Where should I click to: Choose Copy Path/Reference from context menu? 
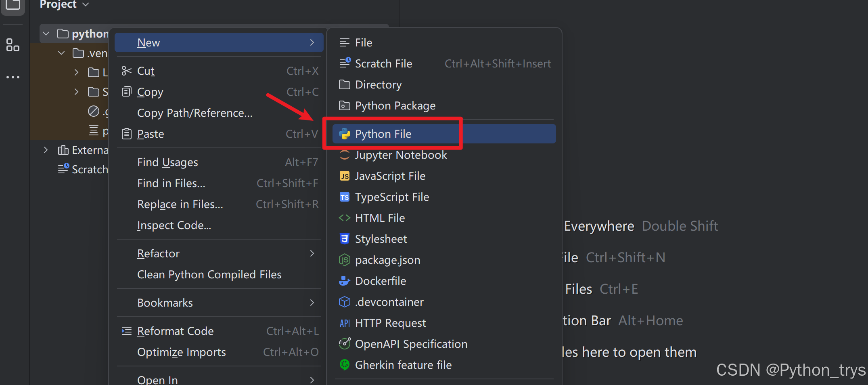195,113
